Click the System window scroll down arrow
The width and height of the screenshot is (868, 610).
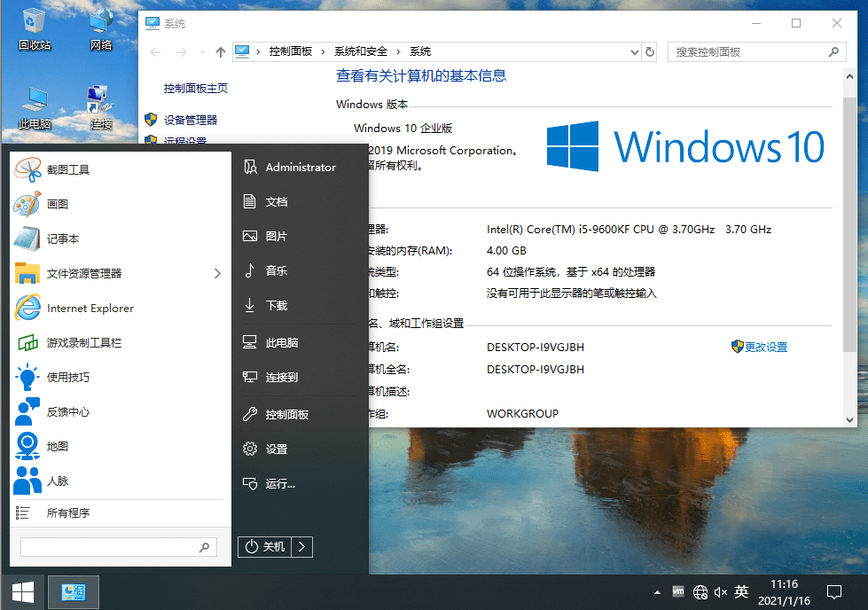tap(849, 420)
